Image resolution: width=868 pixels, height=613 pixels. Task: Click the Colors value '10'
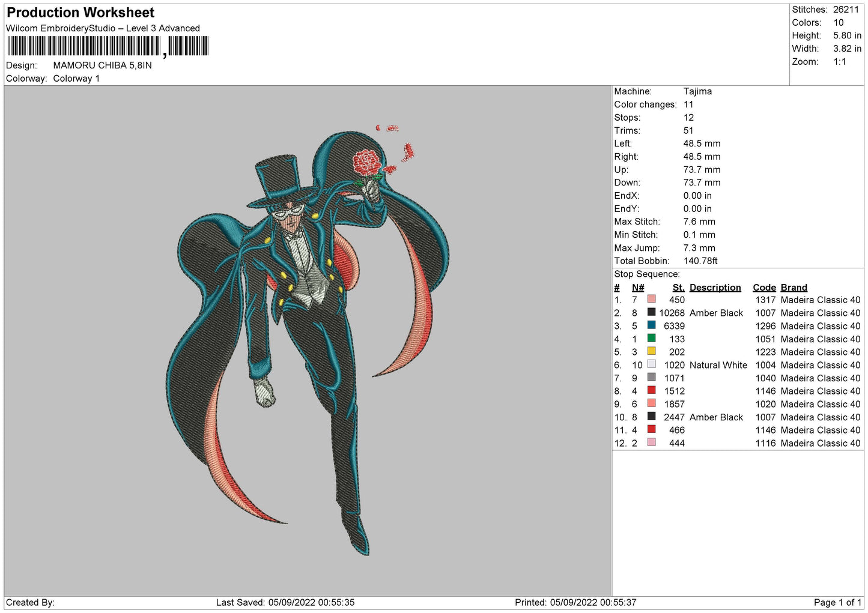click(x=839, y=23)
